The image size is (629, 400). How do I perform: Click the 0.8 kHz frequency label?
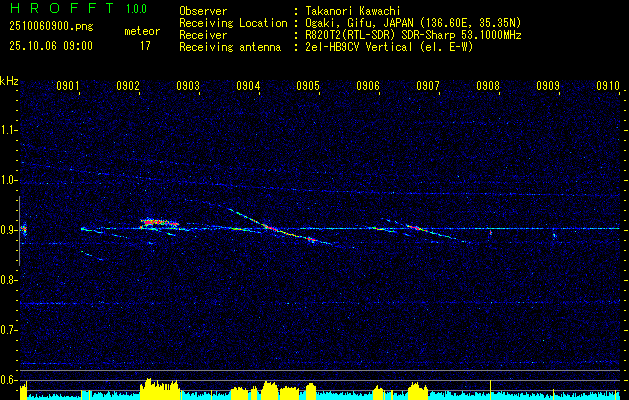click(9, 280)
